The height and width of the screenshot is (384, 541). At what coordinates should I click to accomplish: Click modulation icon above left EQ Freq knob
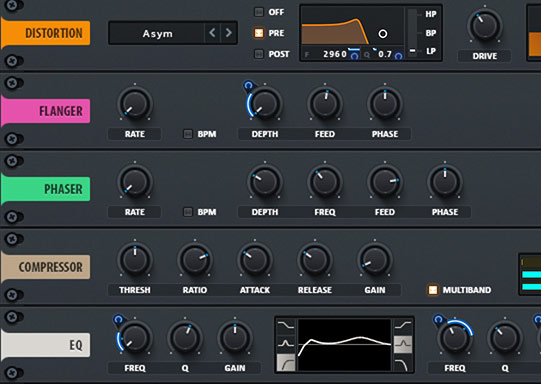click(x=119, y=319)
